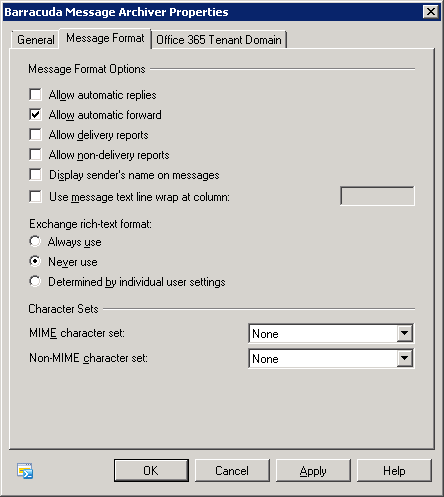
Task: Click the line wrap column input field
Action: 377,196
